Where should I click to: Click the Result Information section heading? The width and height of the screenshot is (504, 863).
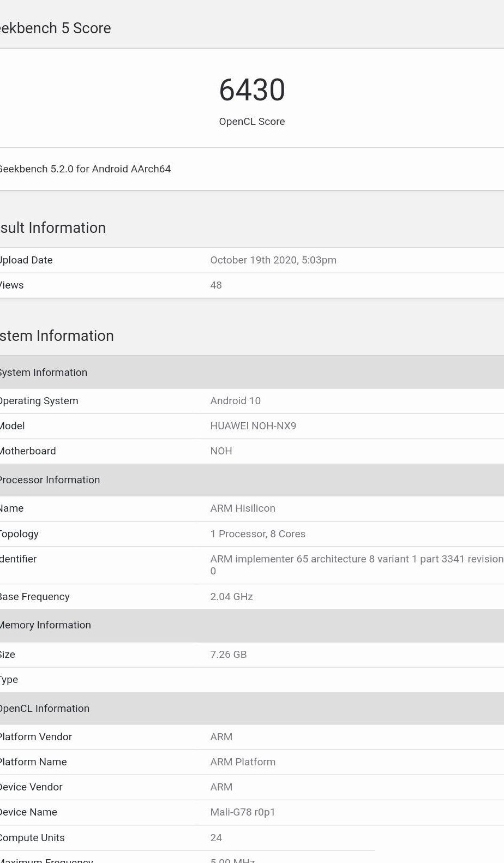click(x=52, y=228)
